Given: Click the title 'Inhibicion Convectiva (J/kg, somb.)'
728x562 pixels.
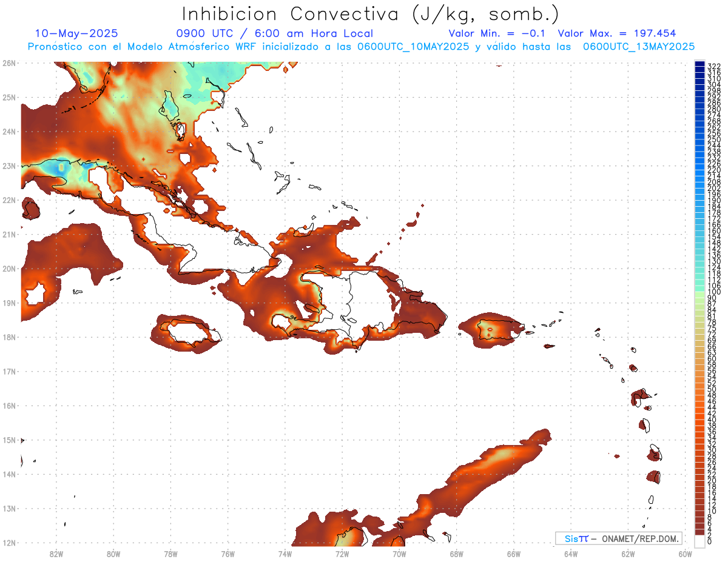Looking at the screenshot, I should tap(371, 14).
